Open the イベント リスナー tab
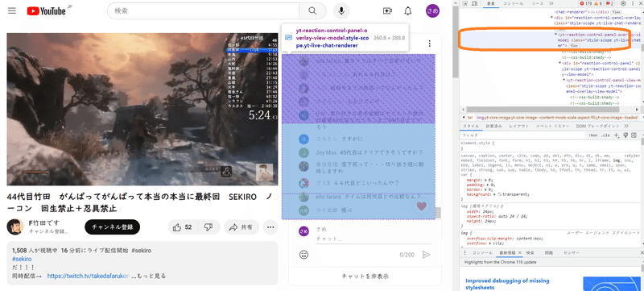This screenshot has height=291, width=644. point(553,127)
